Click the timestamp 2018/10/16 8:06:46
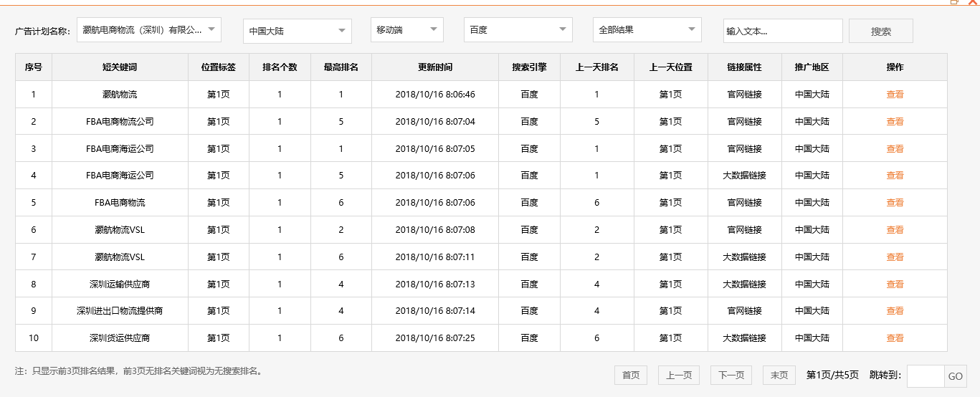This screenshot has height=397, width=980. click(435, 95)
